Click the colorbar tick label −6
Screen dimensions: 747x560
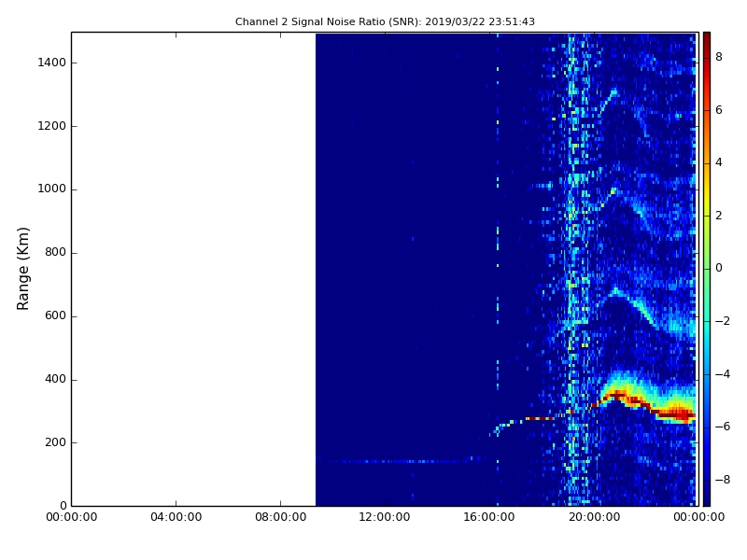pyautogui.click(x=723, y=427)
